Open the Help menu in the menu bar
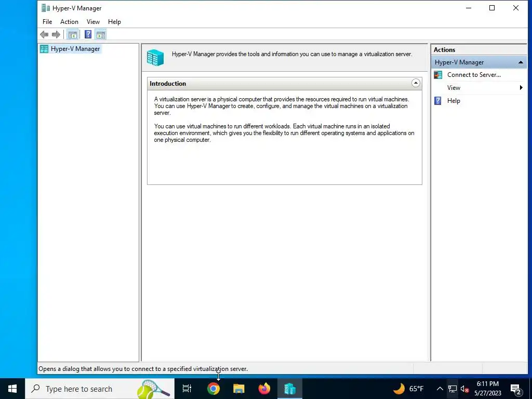Image resolution: width=532 pixels, height=399 pixels. click(x=114, y=22)
